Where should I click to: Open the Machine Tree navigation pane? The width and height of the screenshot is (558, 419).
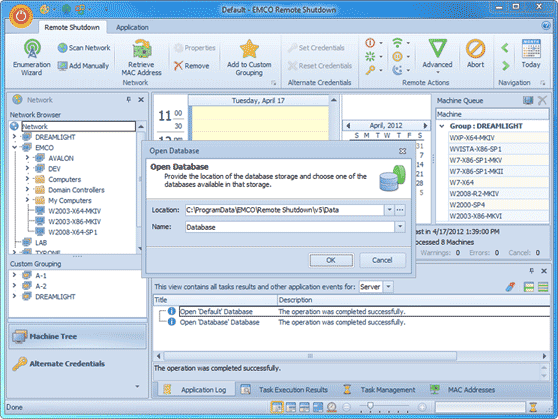point(77,336)
